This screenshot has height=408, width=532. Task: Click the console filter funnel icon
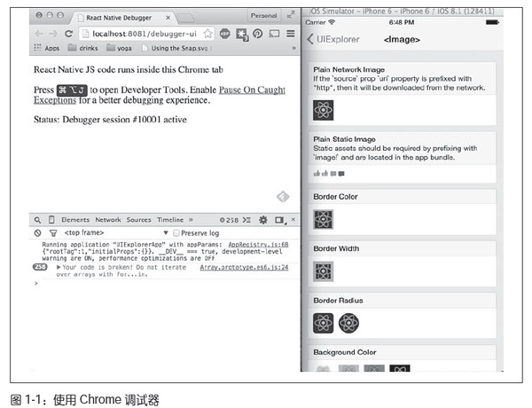pos(53,233)
